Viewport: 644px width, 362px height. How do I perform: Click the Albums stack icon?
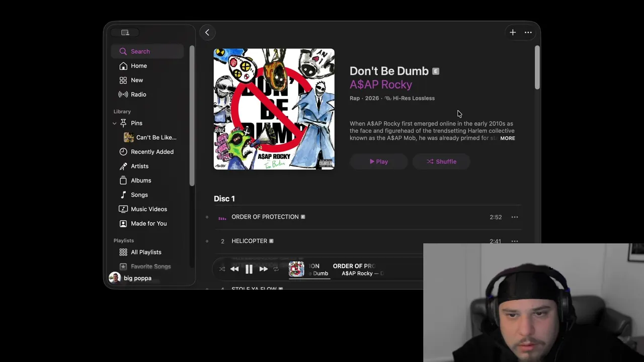click(x=123, y=180)
